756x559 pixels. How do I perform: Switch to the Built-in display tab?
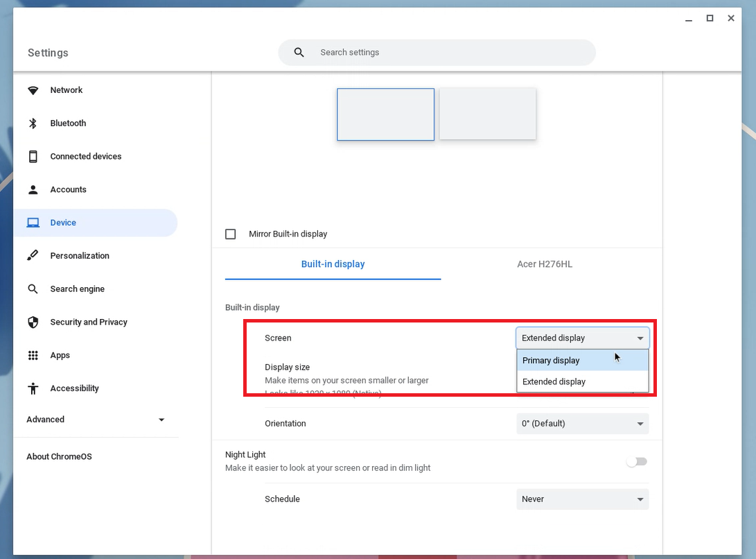pos(333,264)
